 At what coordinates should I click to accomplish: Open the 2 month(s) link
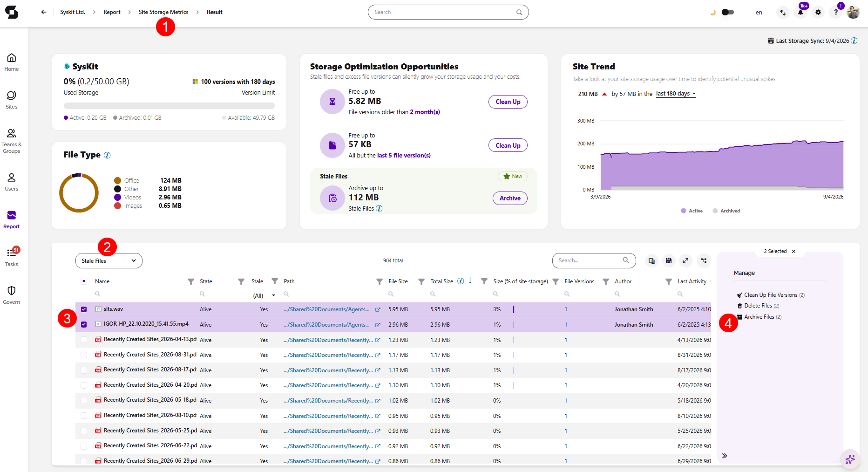(425, 112)
